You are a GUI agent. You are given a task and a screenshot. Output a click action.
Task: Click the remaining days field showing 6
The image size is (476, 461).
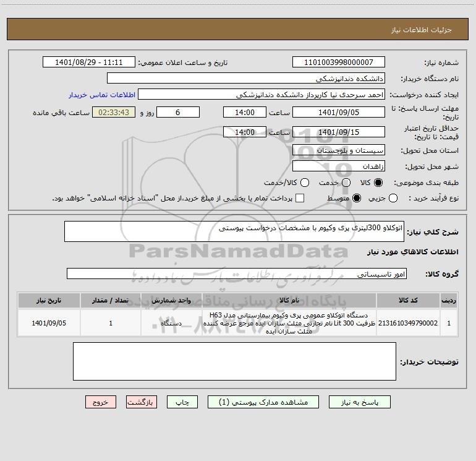point(178,112)
